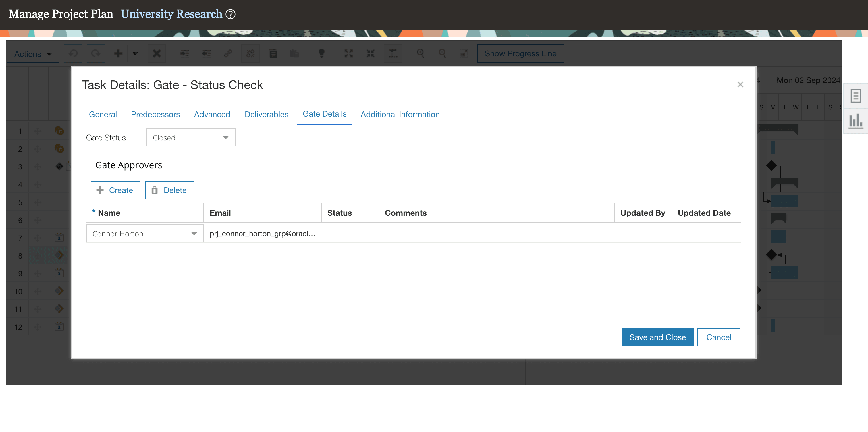Click the outdent task icon

[206, 54]
